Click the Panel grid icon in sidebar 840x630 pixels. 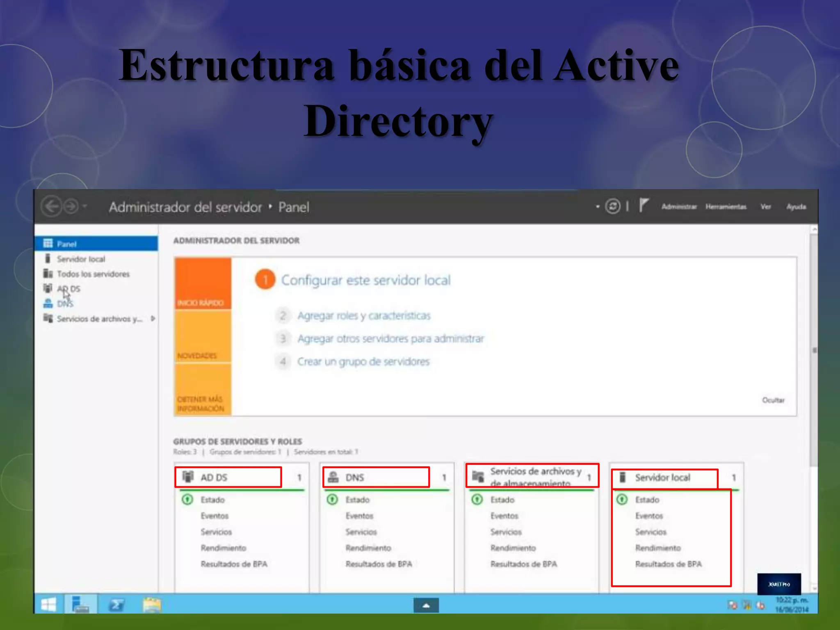coord(48,243)
